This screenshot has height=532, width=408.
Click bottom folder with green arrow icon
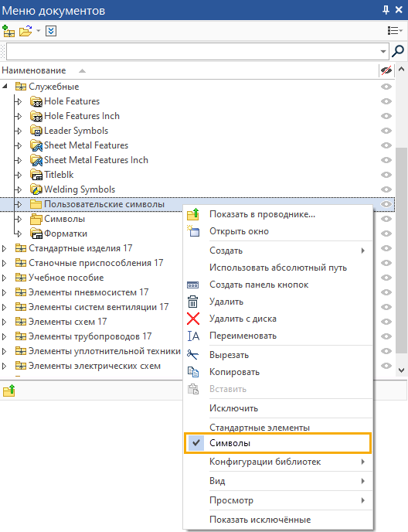click(9, 390)
